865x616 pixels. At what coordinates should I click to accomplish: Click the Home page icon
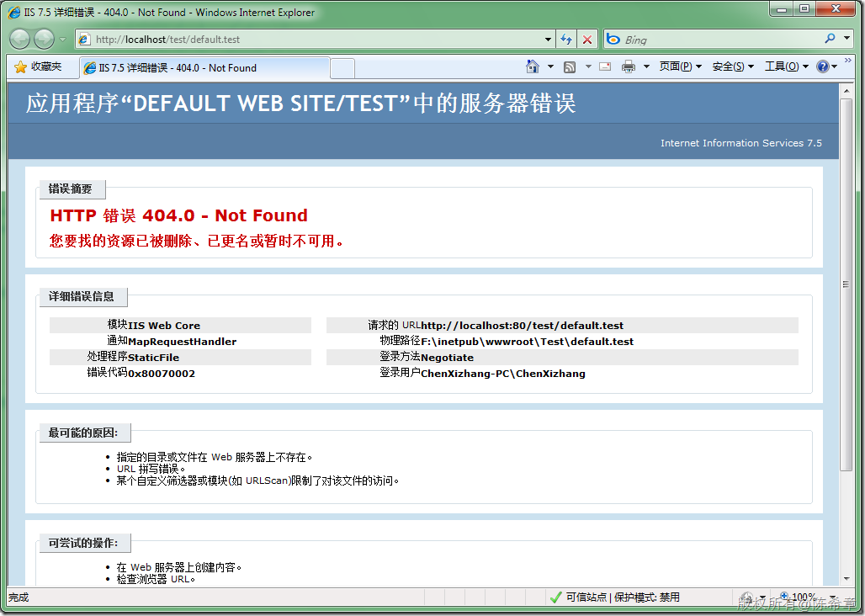[x=533, y=66]
